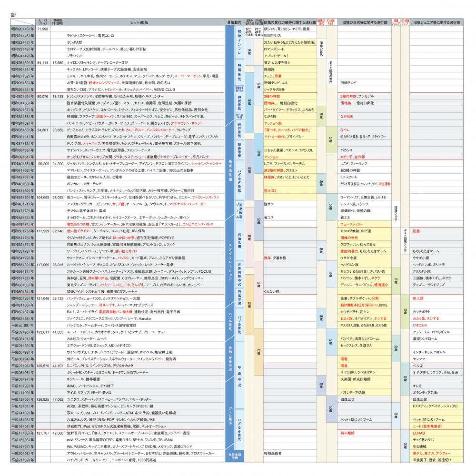Select the 昭和20 (45) 年 row label
This screenshot has height=476, width=476.
coord(22,29)
